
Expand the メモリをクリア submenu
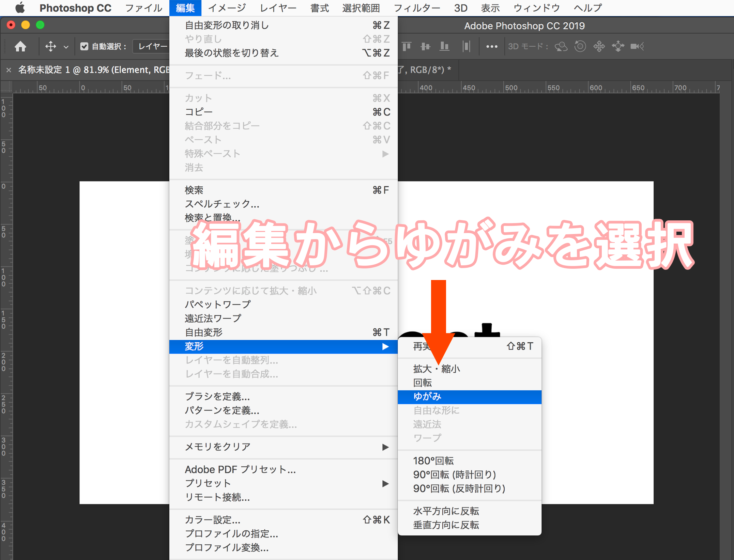pyautogui.click(x=284, y=447)
